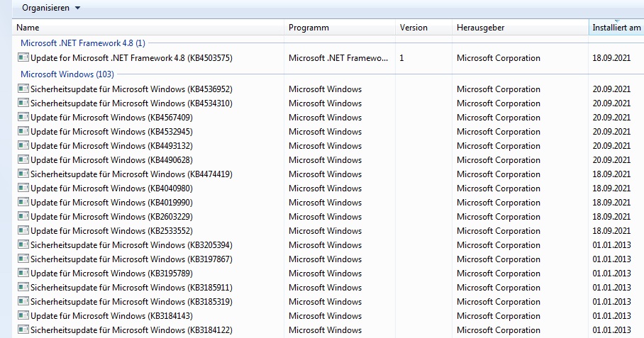644x338 pixels.
Task: Click the icon next to update KB3184143
Action: tap(23, 316)
